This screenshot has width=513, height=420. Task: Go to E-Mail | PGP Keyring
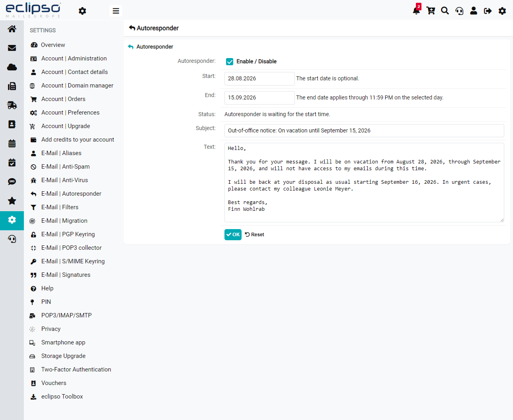click(68, 234)
